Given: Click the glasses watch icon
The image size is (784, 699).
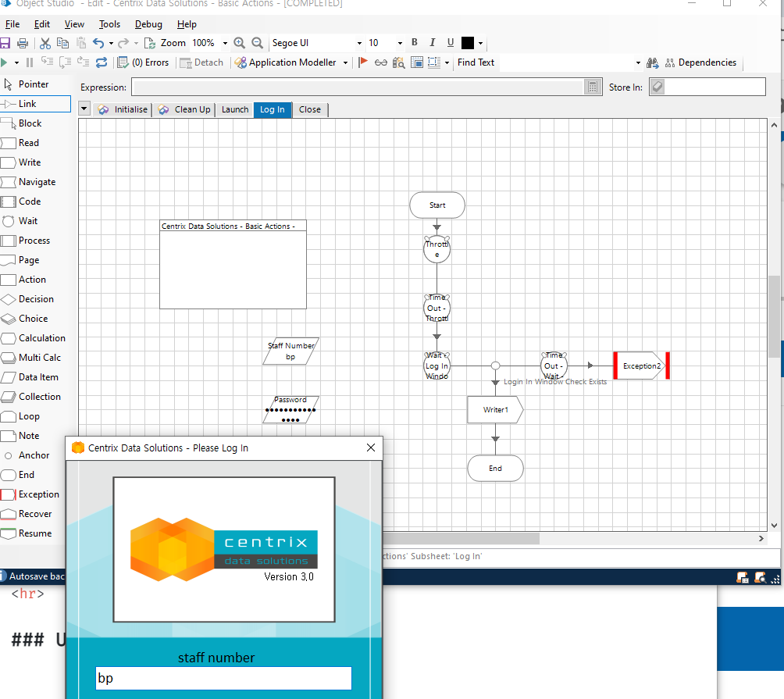Looking at the screenshot, I should tap(381, 62).
